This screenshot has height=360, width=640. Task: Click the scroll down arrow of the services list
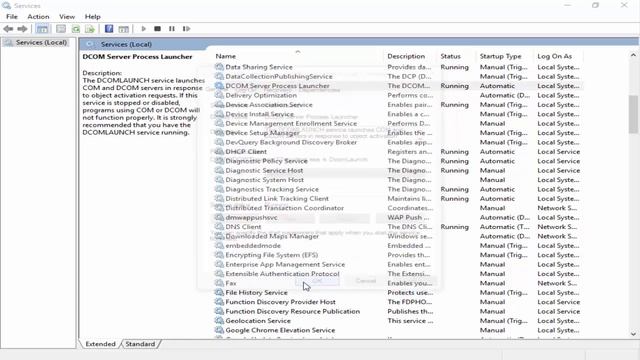tap(633, 334)
